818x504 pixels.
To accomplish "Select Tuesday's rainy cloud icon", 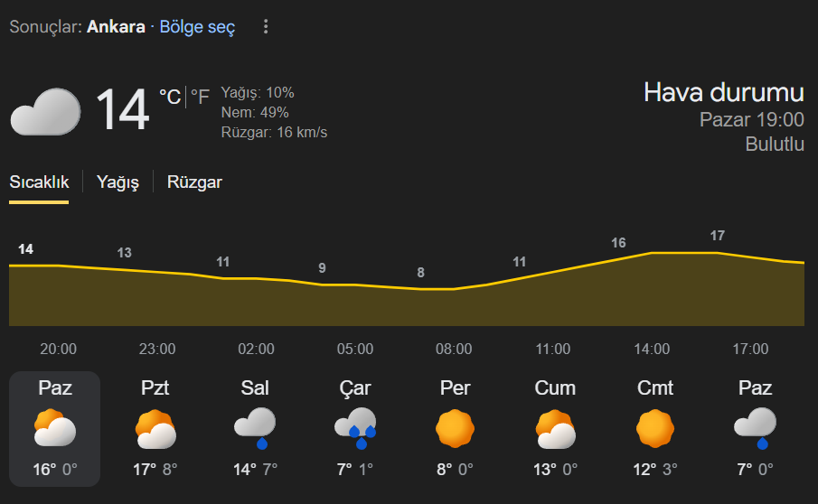I will pos(255,428).
